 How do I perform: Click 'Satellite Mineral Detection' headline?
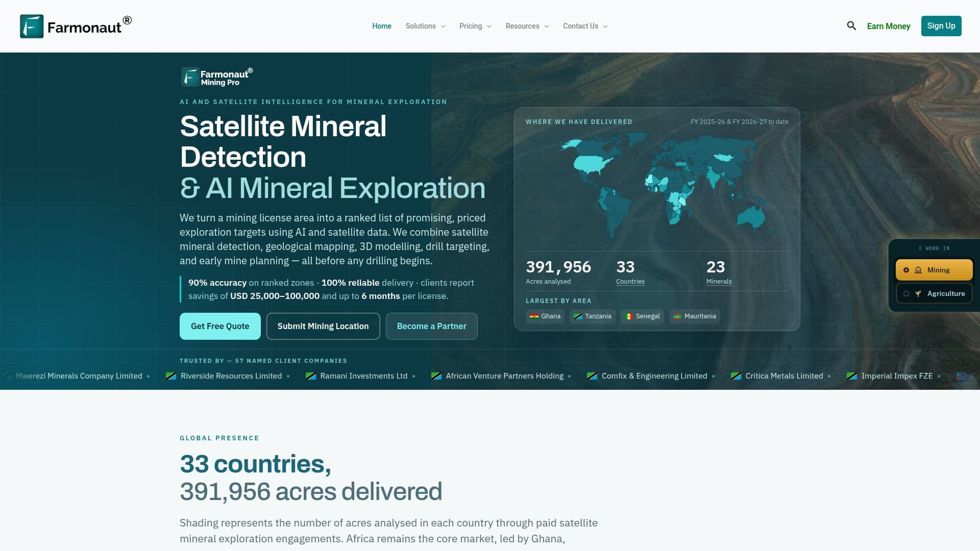pyautogui.click(x=283, y=141)
